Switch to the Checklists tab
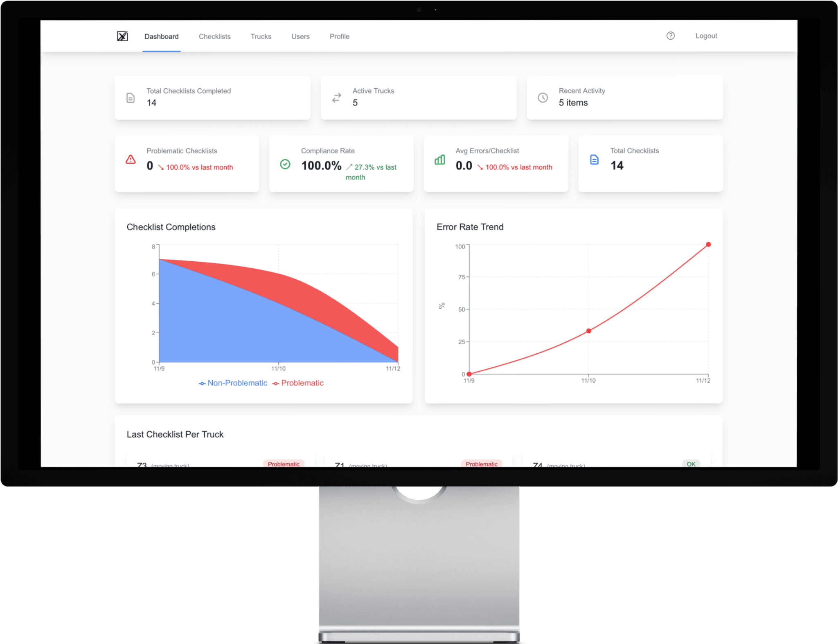Viewport: 838px width, 644px height. point(214,36)
